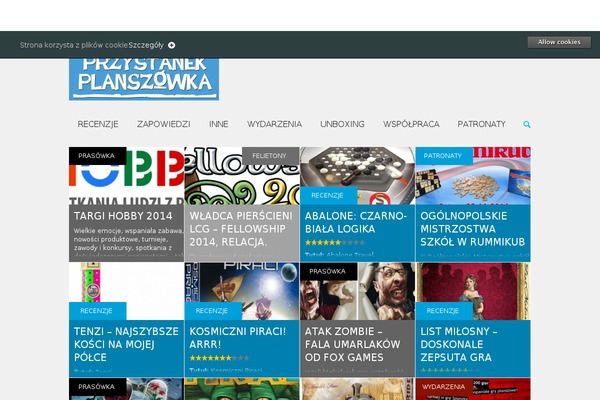Screen dimensions: 600x400
Task: Click the search magnifier icon in the navigation
Action: tap(527, 124)
